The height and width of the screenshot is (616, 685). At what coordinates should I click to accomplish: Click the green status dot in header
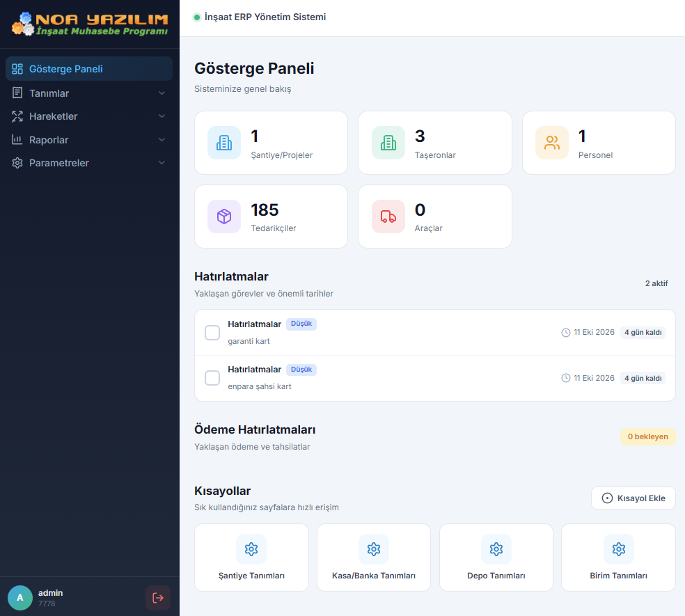click(x=196, y=17)
